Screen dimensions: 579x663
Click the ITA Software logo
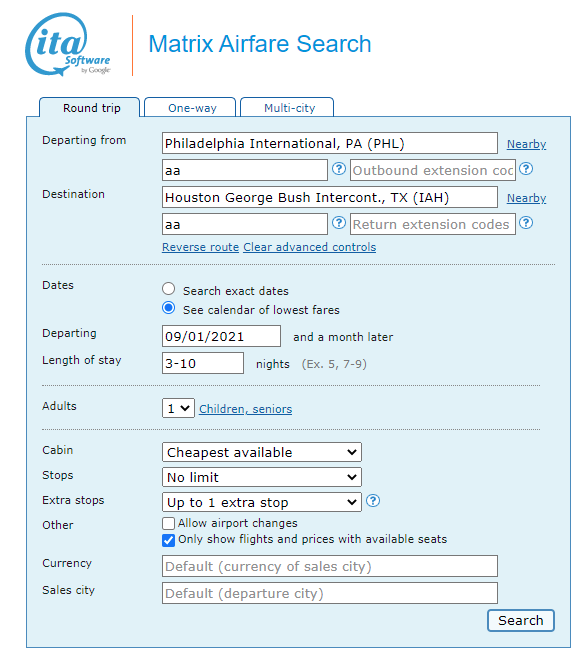click(68, 44)
